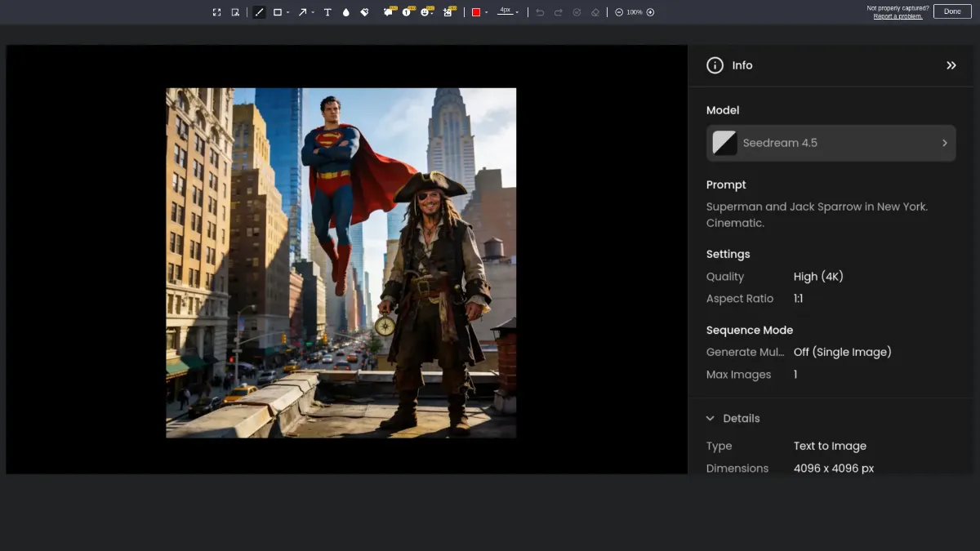Open the Seedream 4.5 model selector
The image size is (980, 551).
(831, 143)
